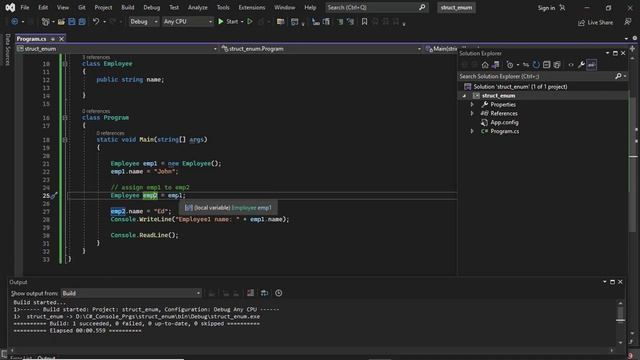Pin the Program.cs tab
This screenshot has height=360, width=640.
(53, 39)
